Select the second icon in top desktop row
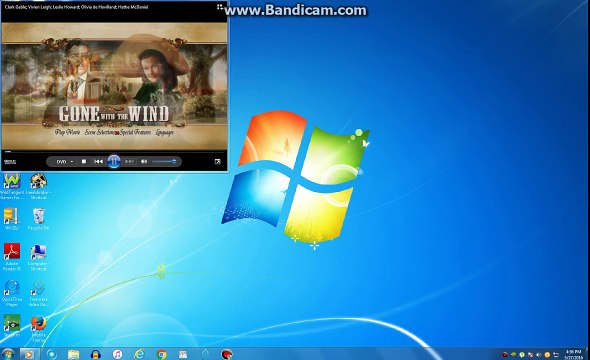Image resolution: width=590 pixels, height=360 pixels. coord(38,186)
